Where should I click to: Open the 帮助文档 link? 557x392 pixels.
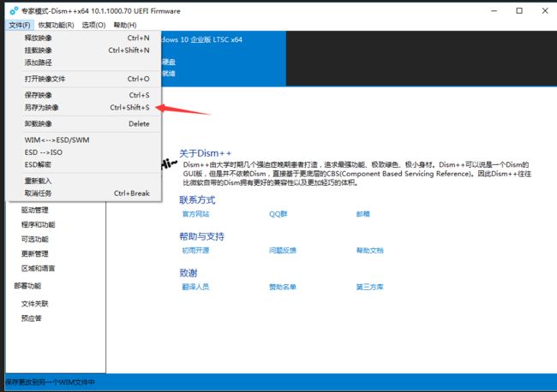(x=370, y=251)
